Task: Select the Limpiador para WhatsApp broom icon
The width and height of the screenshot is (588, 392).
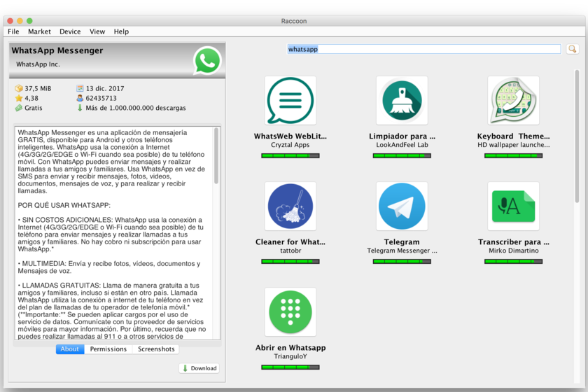Action: point(402,101)
